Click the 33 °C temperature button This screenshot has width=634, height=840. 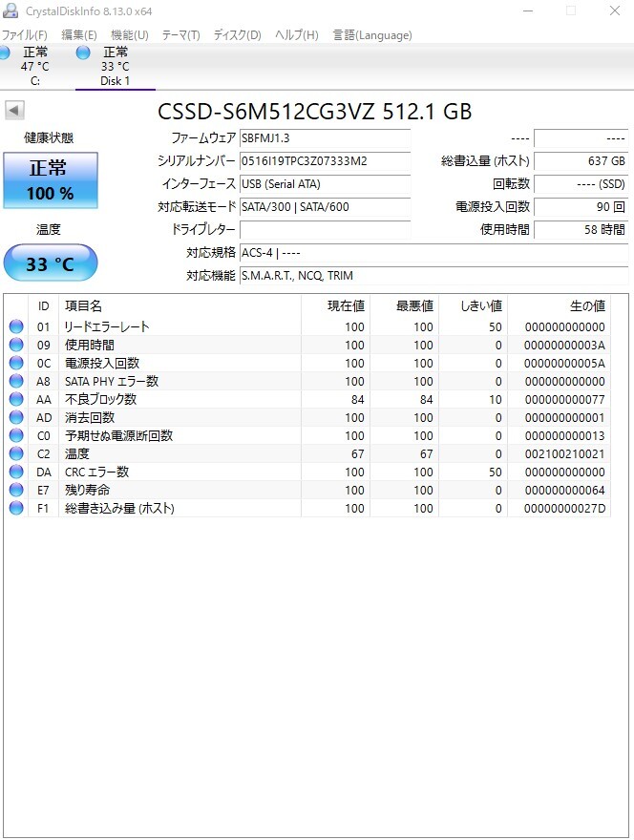[x=51, y=263]
